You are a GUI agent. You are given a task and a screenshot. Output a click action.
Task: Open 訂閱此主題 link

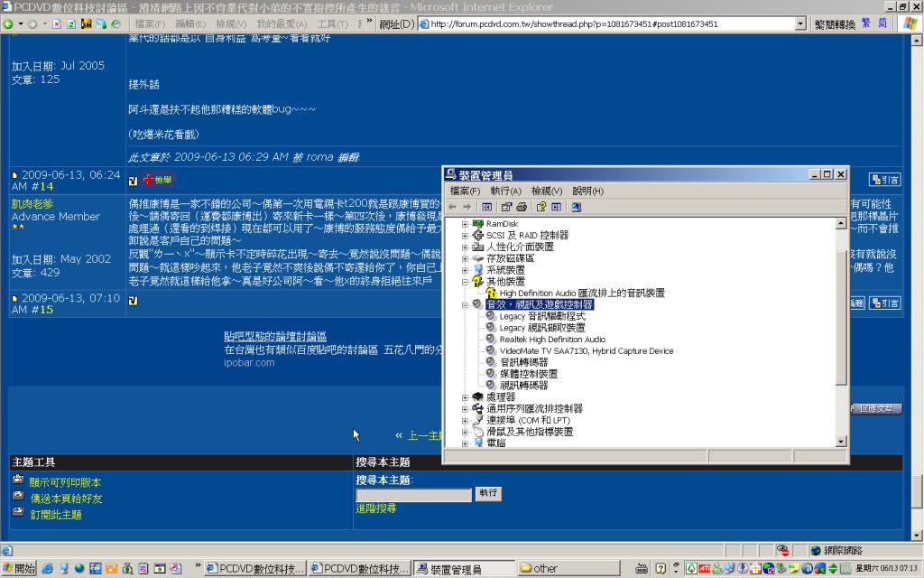[56, 515]
